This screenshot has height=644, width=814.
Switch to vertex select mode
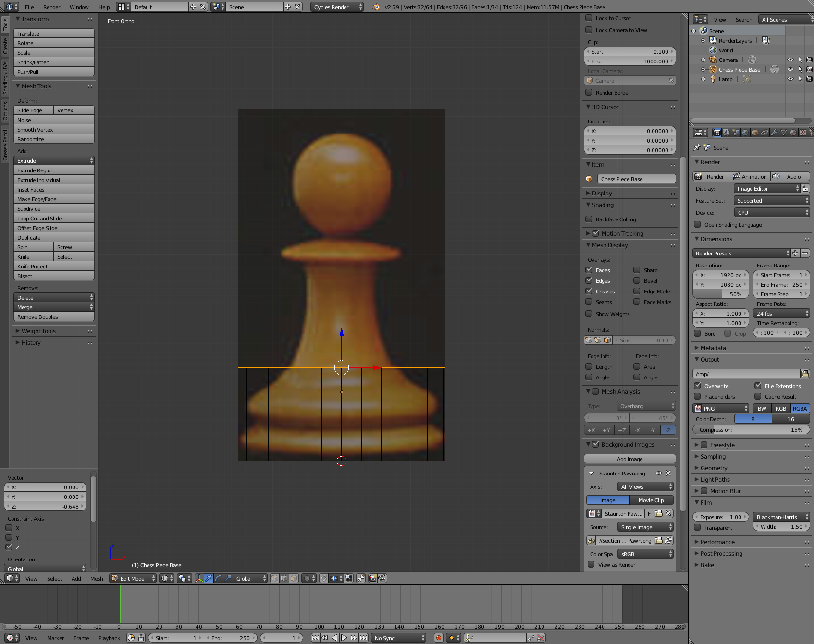tap(274, 578)
